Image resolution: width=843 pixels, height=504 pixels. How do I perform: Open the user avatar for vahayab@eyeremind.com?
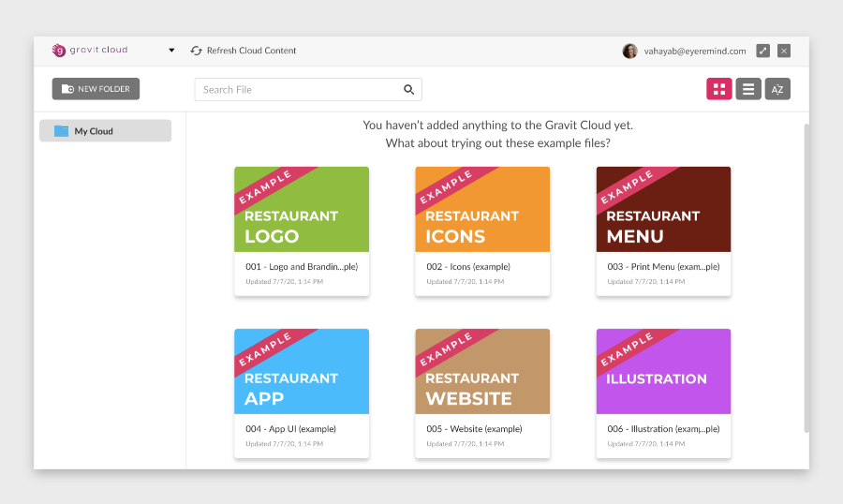(629, 51)
